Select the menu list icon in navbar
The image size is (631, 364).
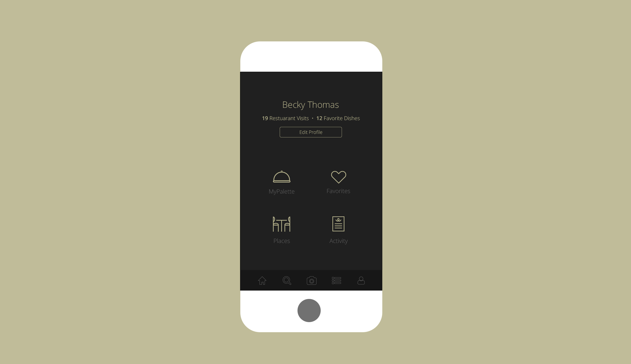point(336,280)
